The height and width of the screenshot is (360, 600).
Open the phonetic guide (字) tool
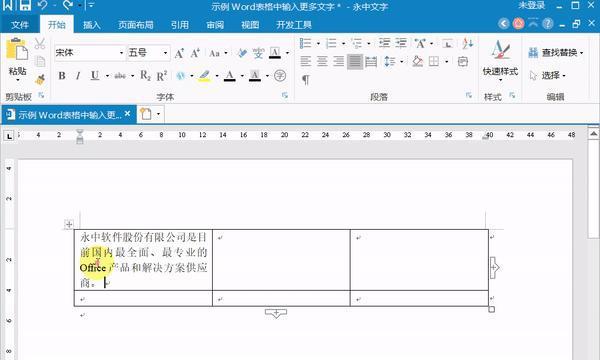tap(258, 53)
